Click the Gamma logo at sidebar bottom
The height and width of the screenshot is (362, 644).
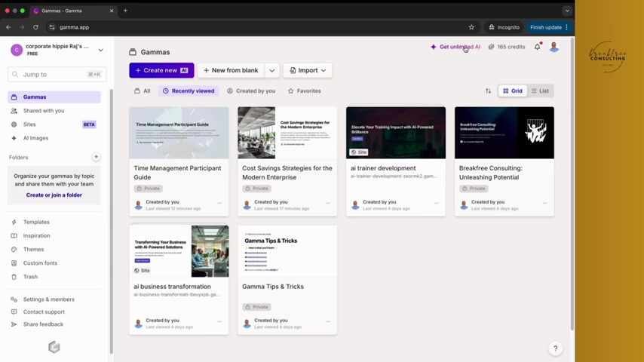tap(54, 347)
